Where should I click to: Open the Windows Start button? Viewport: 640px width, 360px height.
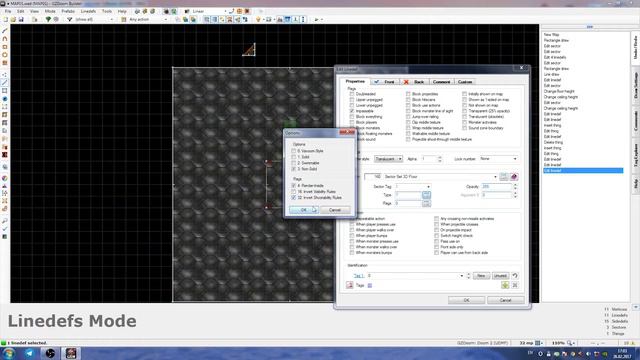(x=8, y=353)
